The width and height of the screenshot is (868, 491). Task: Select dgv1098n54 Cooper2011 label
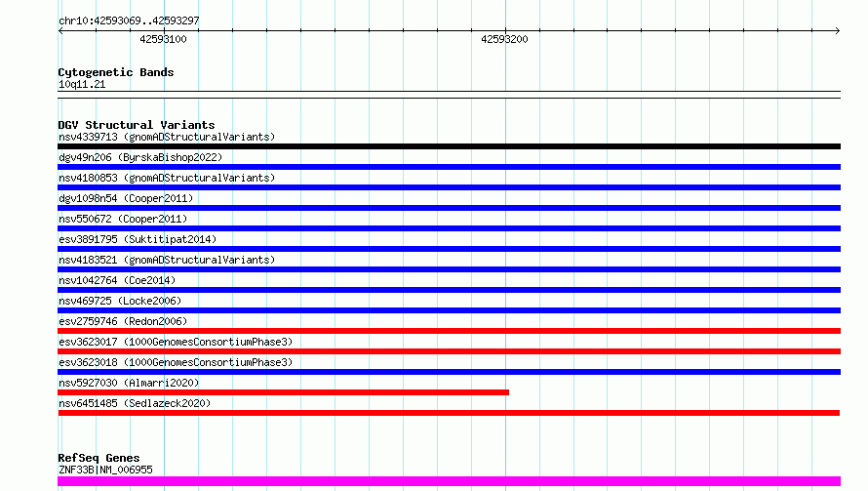pyautogui.click(x=126, y=198)
